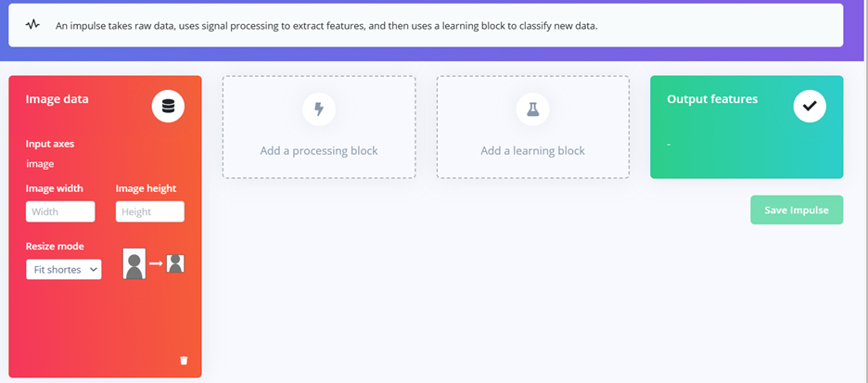Click the 'Add a processing block' text
Screen dimensions: 868x383
(x=319, y=150)
